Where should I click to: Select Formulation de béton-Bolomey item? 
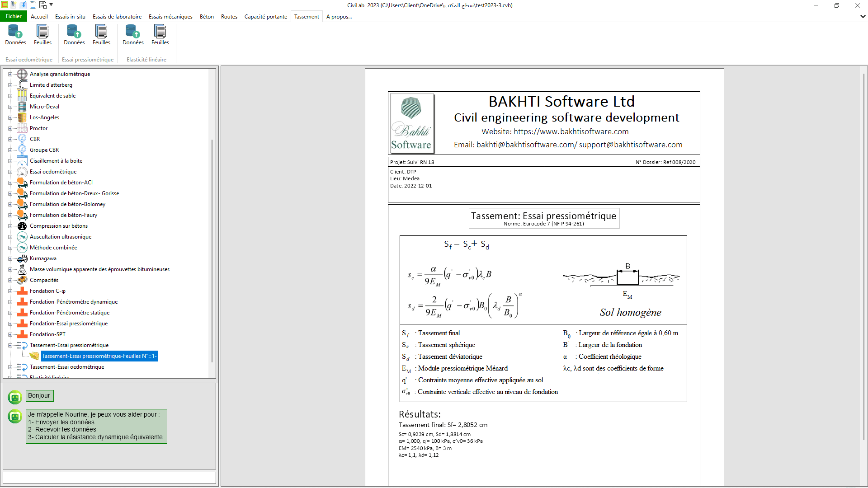pos(67,204)
